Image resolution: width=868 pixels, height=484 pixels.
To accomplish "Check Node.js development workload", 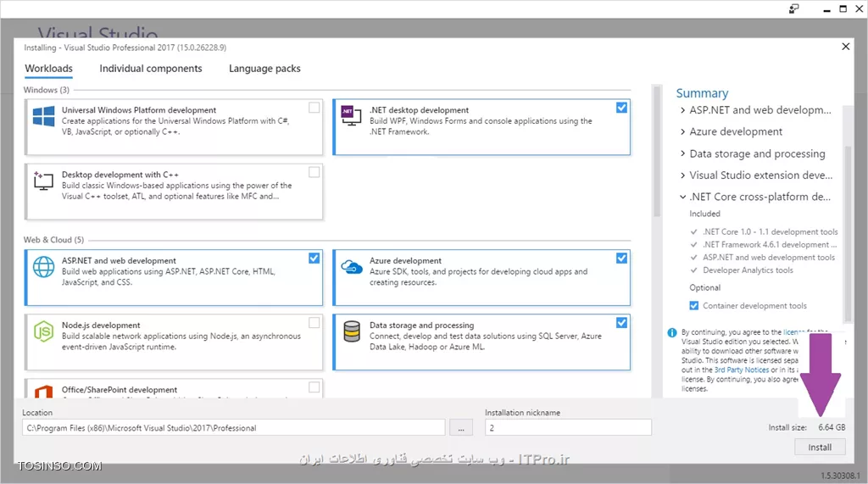I will 314,322.
